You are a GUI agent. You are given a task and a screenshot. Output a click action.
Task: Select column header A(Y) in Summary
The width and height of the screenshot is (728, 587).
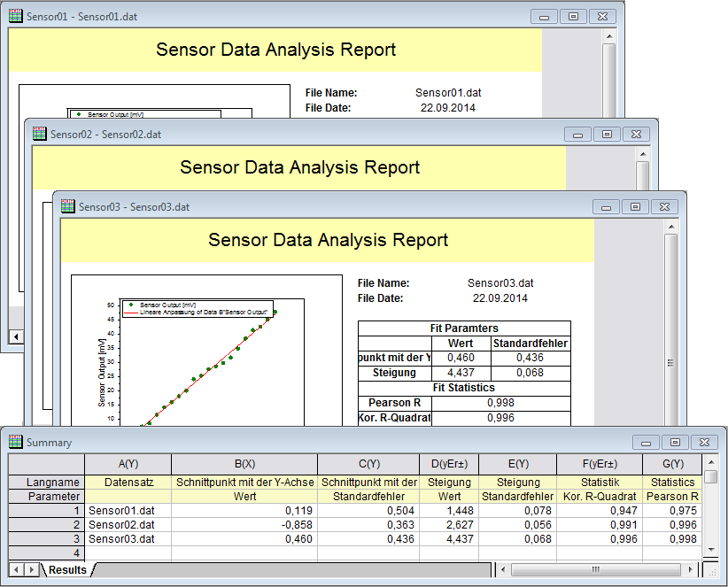[128, 464]
